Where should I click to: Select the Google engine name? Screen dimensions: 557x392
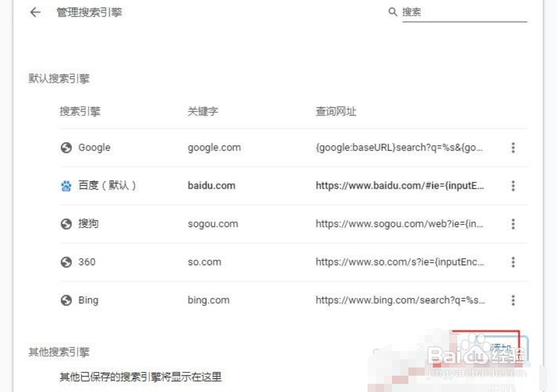[x=95, y=148]
